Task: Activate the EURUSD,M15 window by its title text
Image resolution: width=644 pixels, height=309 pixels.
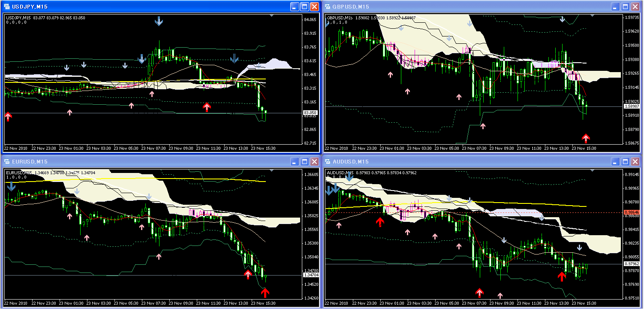Action: (30, 161)
